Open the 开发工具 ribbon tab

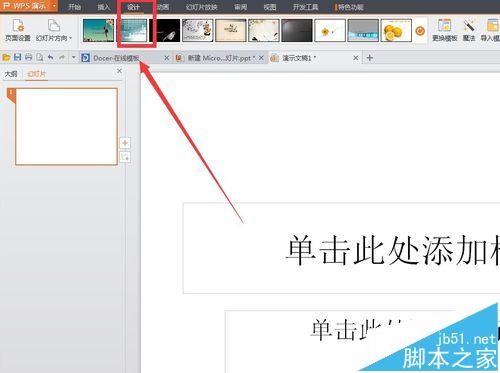pyautogui.click(x=305, y=7)
